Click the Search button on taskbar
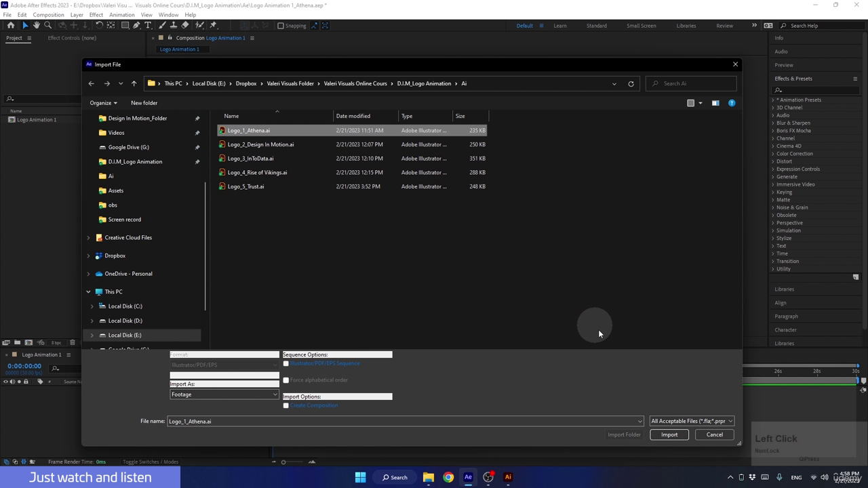868x488 pixels. [395, 477]
